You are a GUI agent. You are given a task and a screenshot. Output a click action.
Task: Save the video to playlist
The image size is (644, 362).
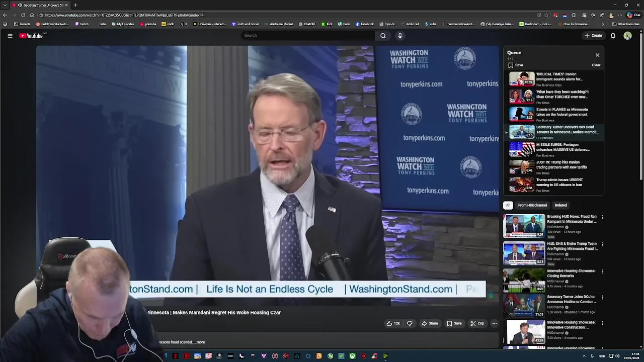tap(454, 324)
